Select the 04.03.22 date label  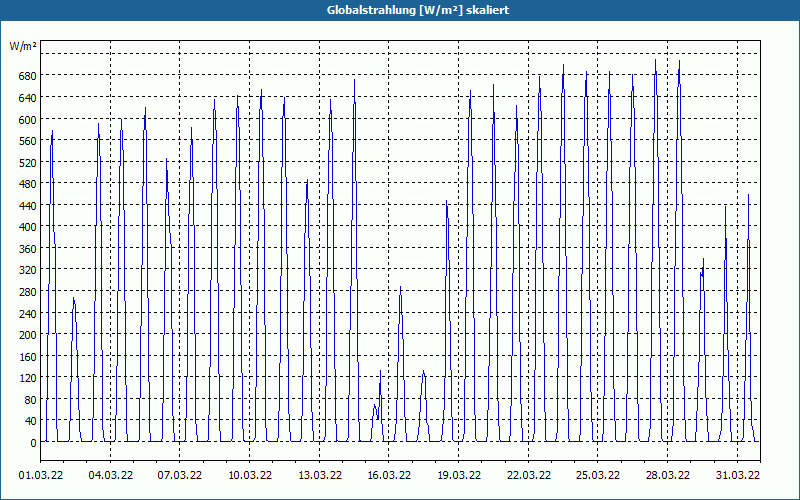pyautogui.click(x=111, y=476)
